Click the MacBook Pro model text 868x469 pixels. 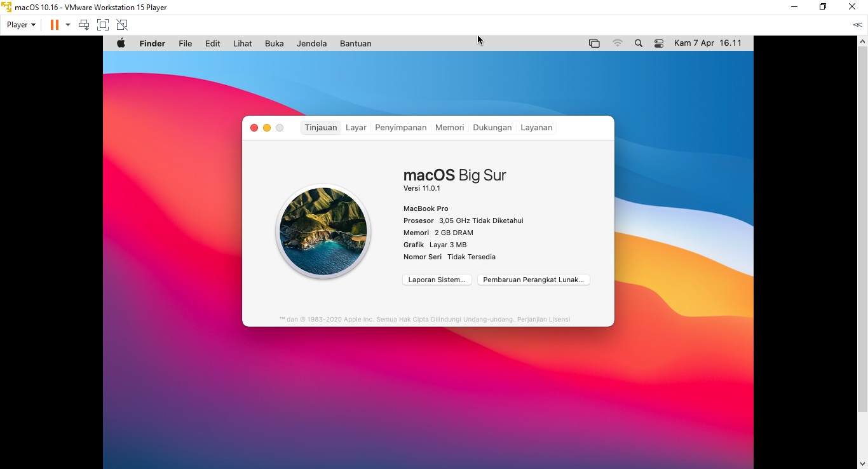tap(426, 208)
